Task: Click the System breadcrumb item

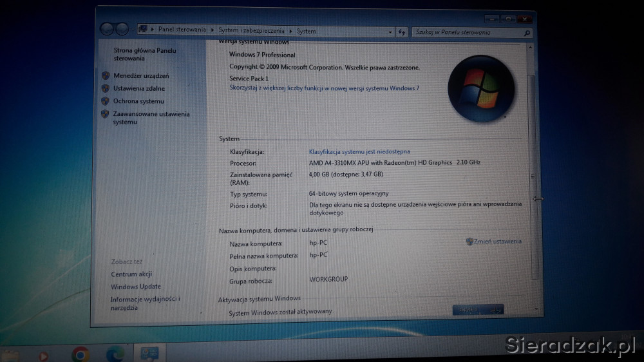Action: click(307, 31)
